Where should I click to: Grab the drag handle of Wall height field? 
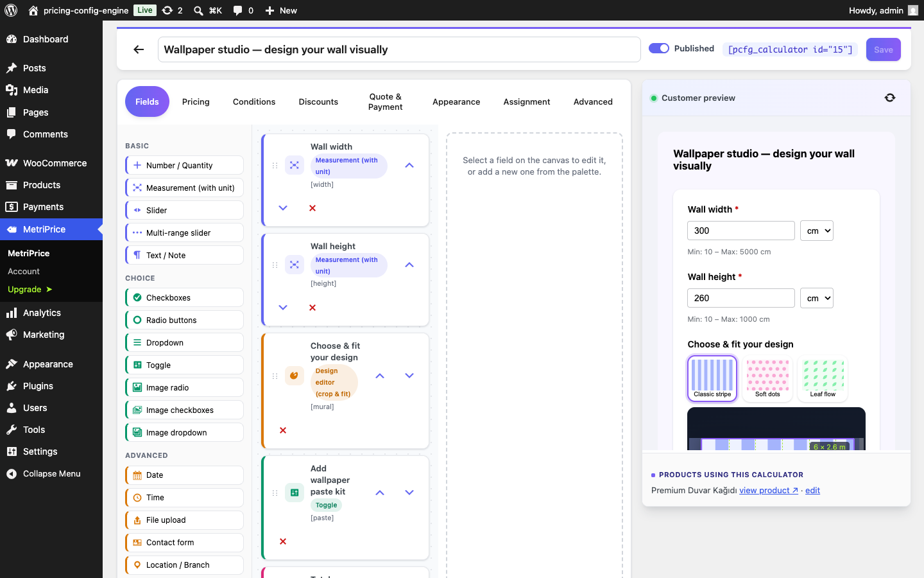[x=275, y=265]
